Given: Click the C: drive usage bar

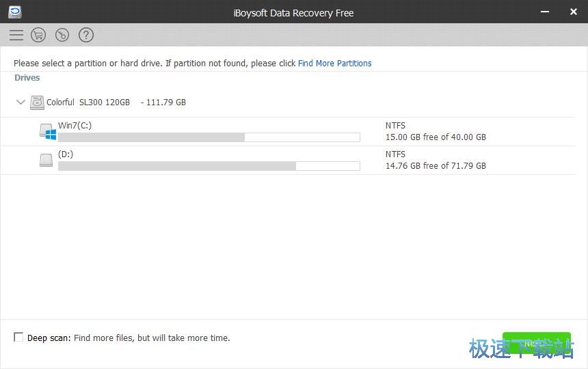Looking at the screenshot, I should (x=209, y=137).
